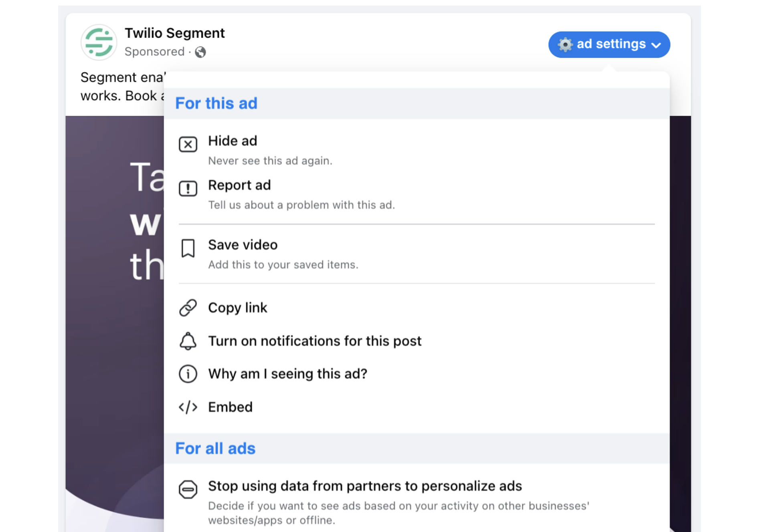Click the gear icon in ad settings

click(565, 44)
